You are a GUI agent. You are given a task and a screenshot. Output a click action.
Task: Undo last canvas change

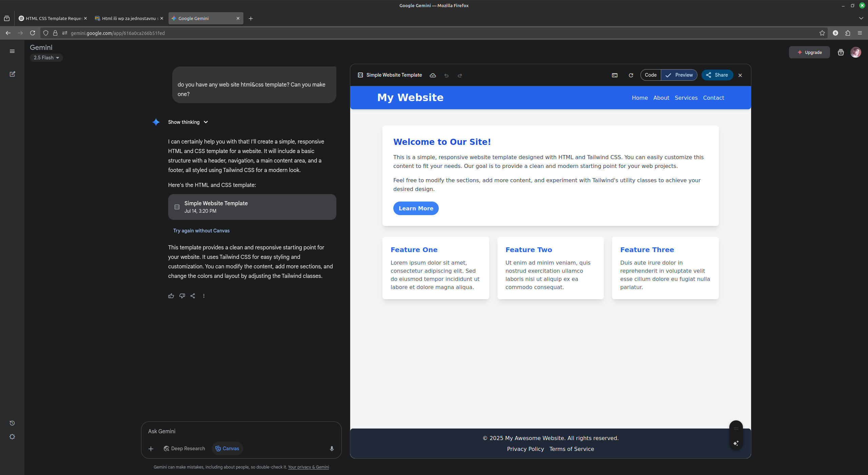(446, 75)
